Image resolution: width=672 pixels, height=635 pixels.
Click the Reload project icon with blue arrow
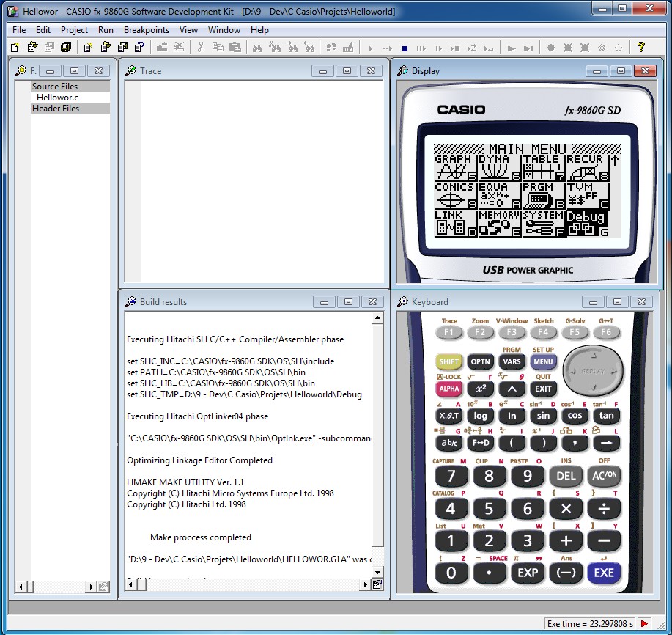tap(140, 47)
